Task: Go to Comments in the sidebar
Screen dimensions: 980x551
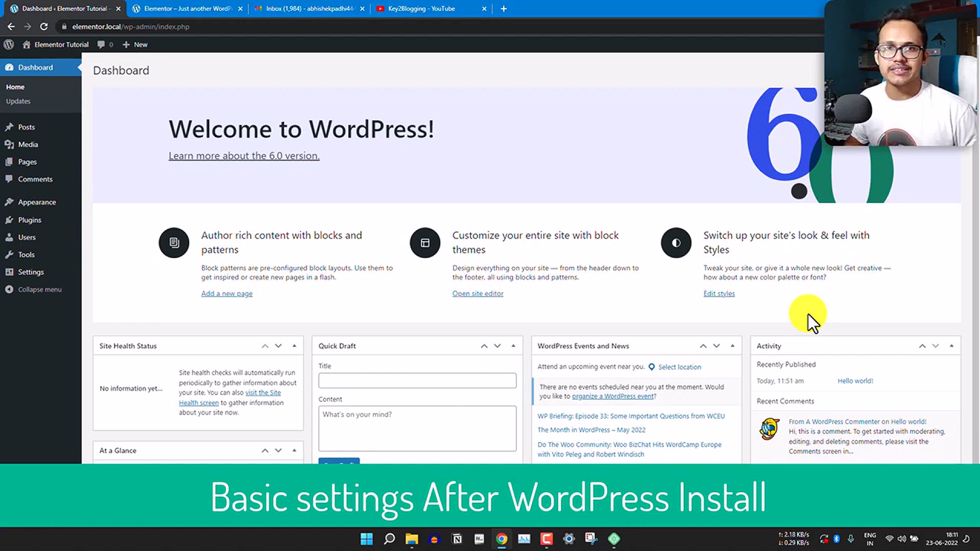Action: tap(35, 179)
